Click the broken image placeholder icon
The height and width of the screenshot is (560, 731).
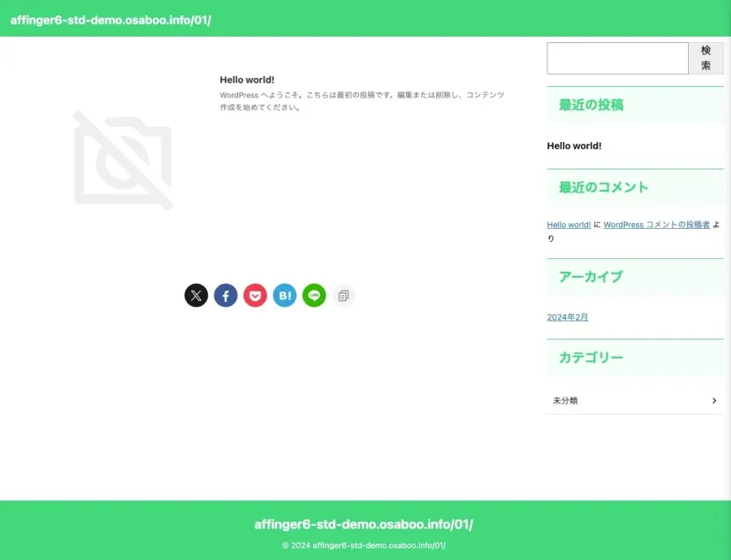point(123,160)
